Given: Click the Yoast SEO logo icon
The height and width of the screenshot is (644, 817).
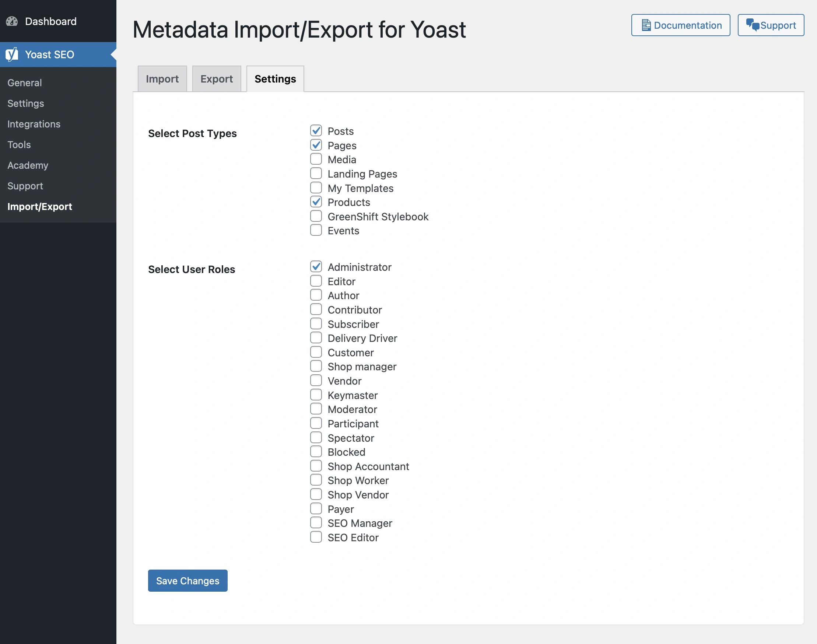Looking at the screenshot, I should tap(12, 54).
